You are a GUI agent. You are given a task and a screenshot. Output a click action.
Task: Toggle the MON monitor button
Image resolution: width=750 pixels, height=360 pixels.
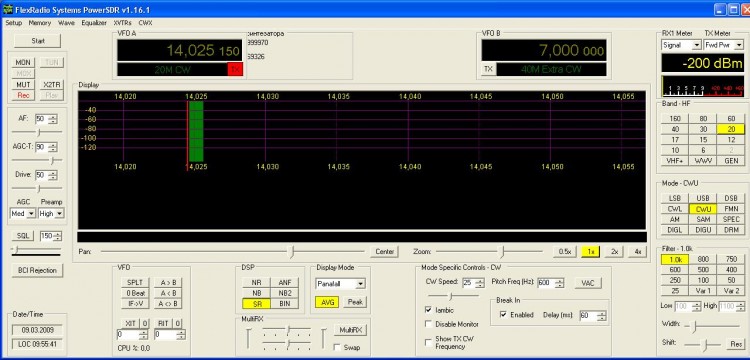coord(23,63)
